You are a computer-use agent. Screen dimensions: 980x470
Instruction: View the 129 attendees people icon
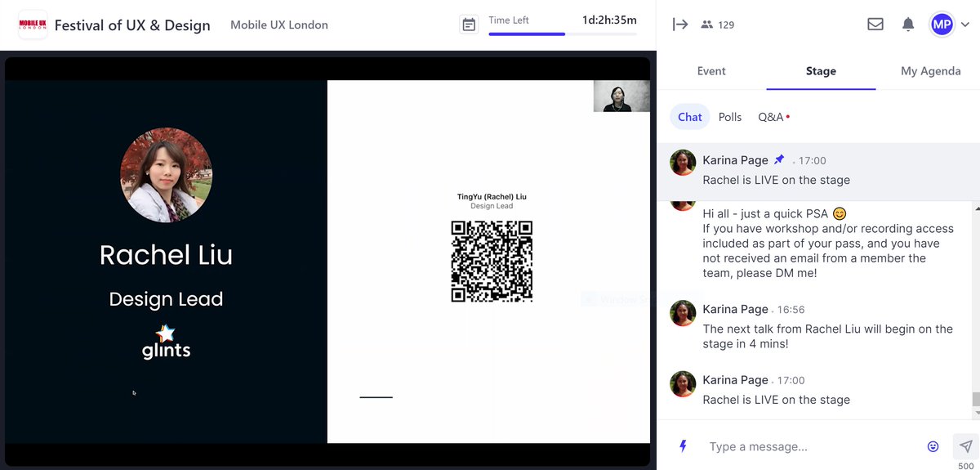706,25
